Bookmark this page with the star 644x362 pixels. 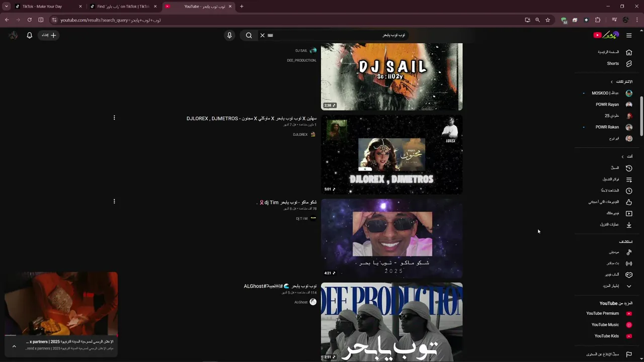[547, 20]
